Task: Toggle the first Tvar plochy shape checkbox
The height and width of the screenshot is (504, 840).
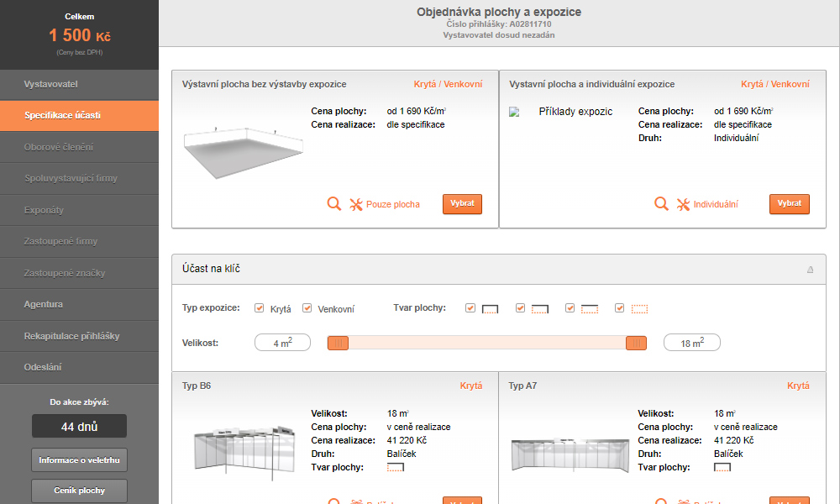Action: pyautogui.click(x=470, y=308)
